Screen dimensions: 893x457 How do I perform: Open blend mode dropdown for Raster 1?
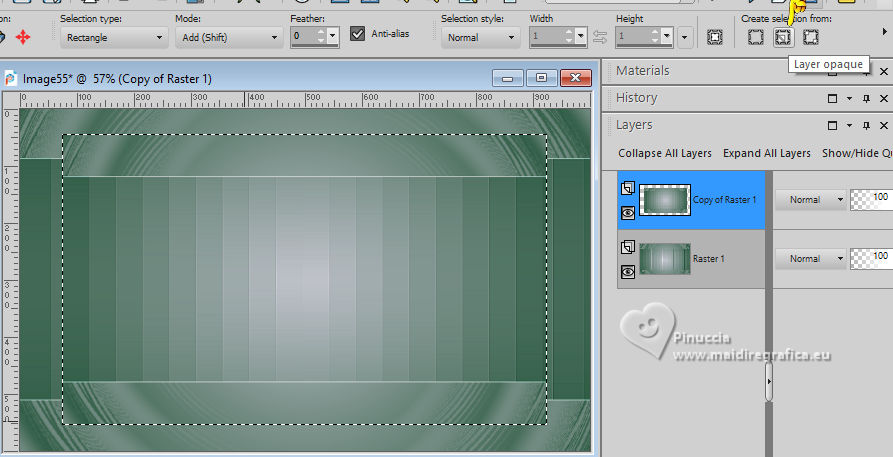pyautogui.click(x=811, y=259)
